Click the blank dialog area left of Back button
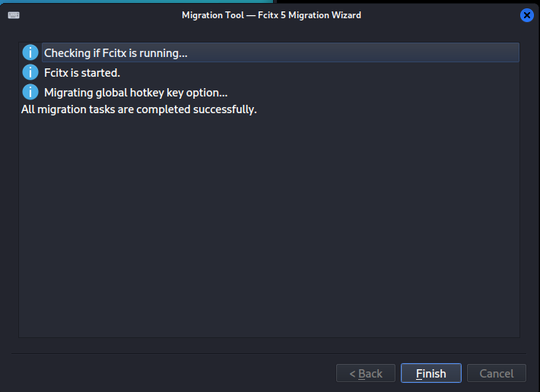Screen dimensions: 540x392 point(167,373)
